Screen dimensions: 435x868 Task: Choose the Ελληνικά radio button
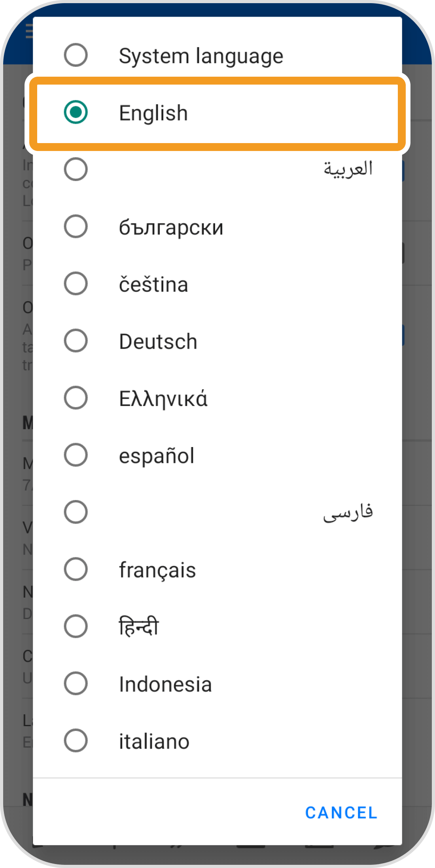(76, 398)
